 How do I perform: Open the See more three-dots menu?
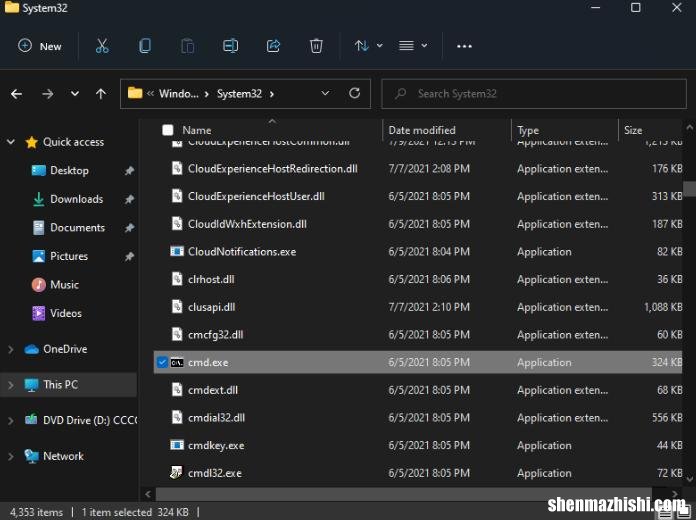(464, 46)
